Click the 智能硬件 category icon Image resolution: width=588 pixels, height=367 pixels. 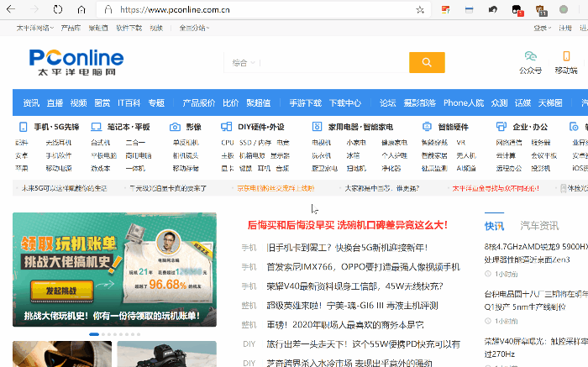(x=427, y=127)
